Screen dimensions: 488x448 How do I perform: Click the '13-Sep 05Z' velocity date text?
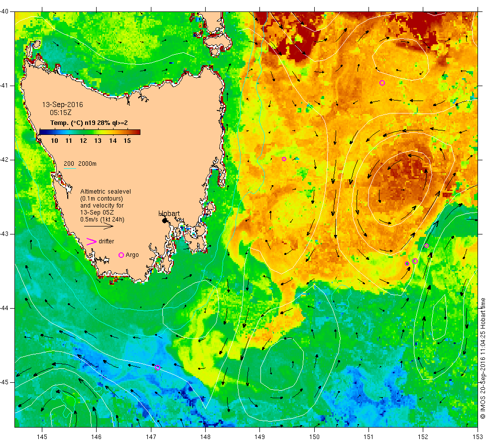(x=97, y=213)
